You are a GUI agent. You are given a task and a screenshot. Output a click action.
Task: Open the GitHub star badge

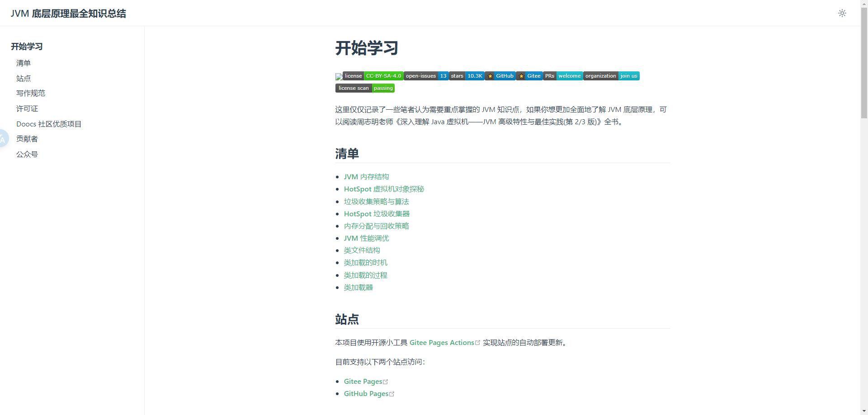500,76
